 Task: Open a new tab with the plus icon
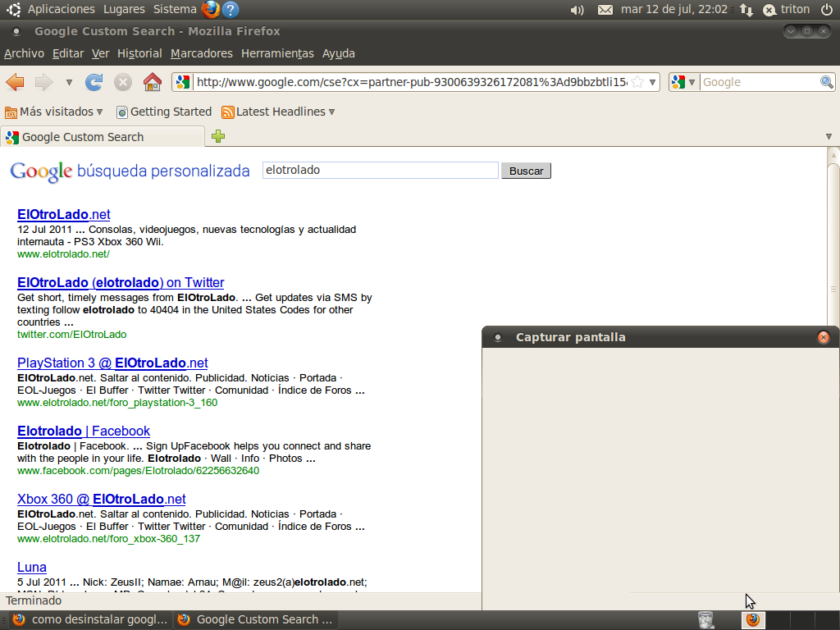pyautogui.click(x=218, y=136)
